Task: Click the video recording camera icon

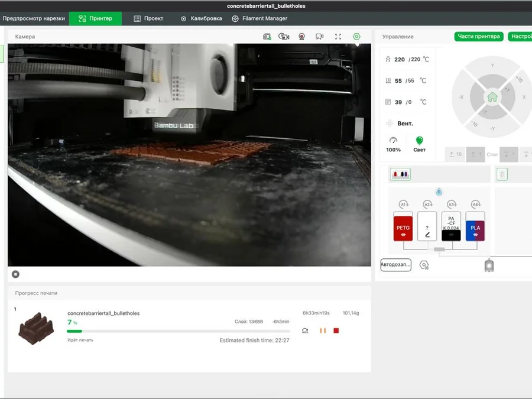Action: (x=319, y=37)
